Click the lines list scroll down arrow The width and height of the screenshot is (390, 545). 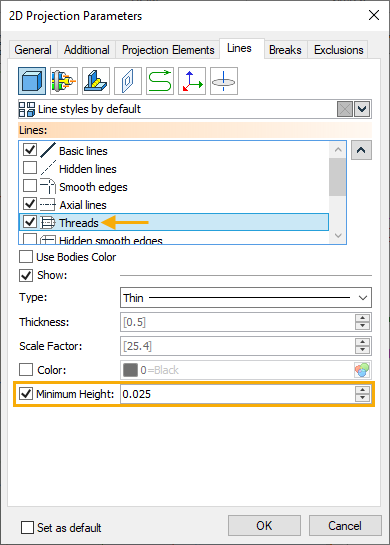[338, 236]
